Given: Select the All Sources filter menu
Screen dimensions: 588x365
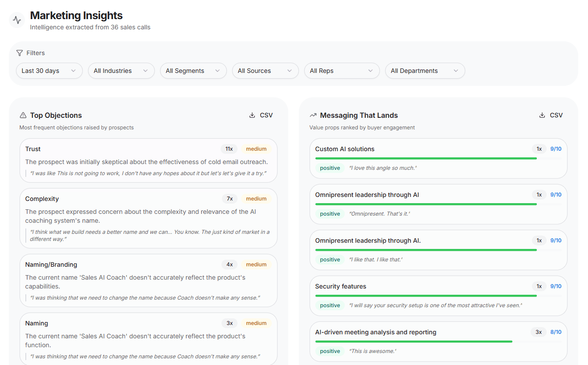Looking at the screenshot, I should (265, 70).
